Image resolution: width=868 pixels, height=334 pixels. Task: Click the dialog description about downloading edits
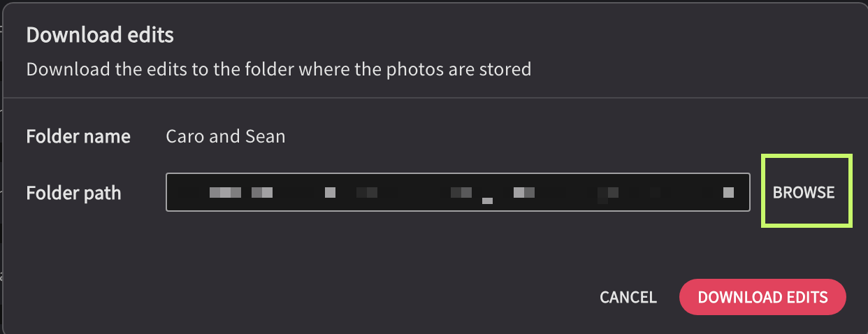278,69
